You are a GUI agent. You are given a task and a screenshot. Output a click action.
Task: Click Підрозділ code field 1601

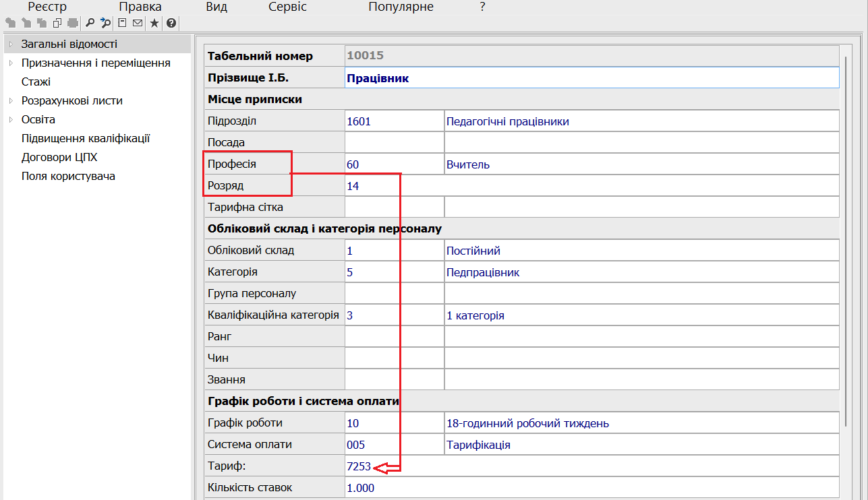pos(394,121)
